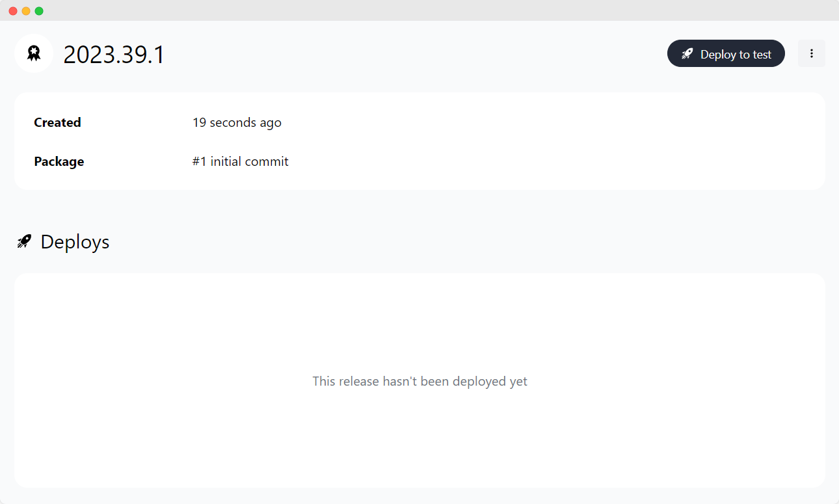Click the Created field label

[x=57, y=122]
